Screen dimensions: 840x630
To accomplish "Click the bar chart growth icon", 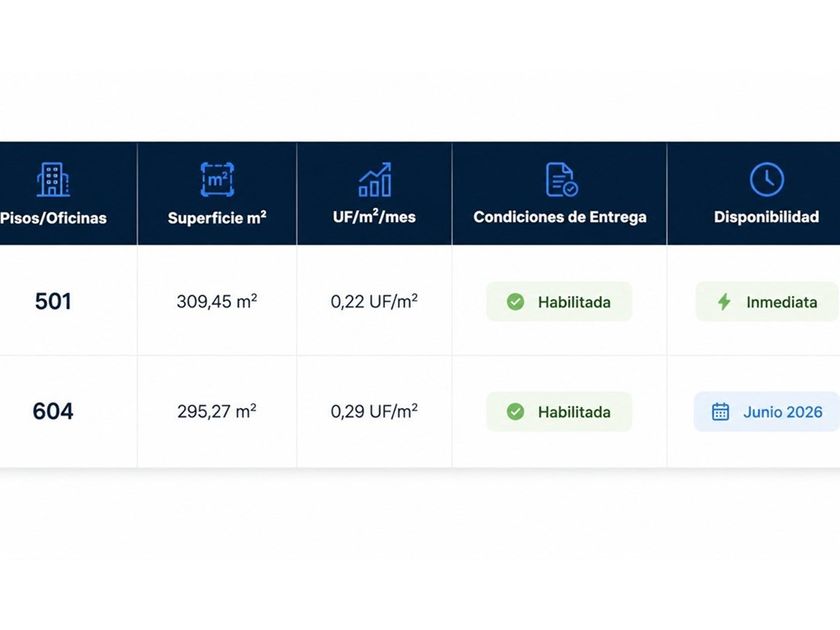I will point(375,179).
